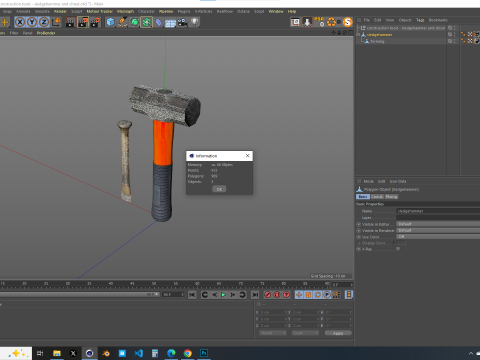Open the Scale coordinate mode dropdown
480x360 pixels.
[305, 333]
